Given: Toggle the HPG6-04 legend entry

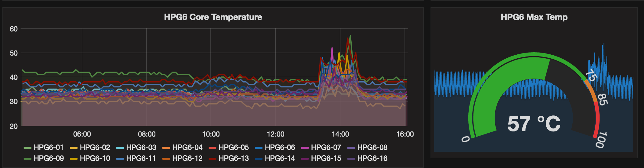Looking at the screenshot, I should [x=183, y=147].
